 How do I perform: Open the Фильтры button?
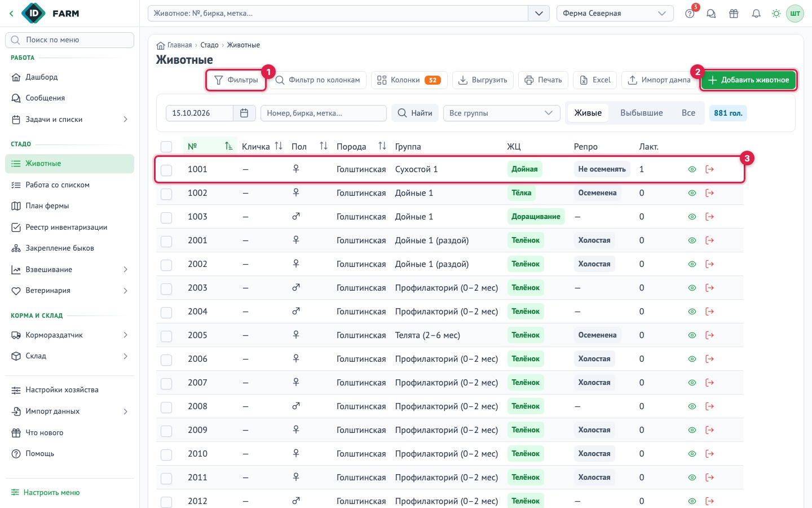236,80
